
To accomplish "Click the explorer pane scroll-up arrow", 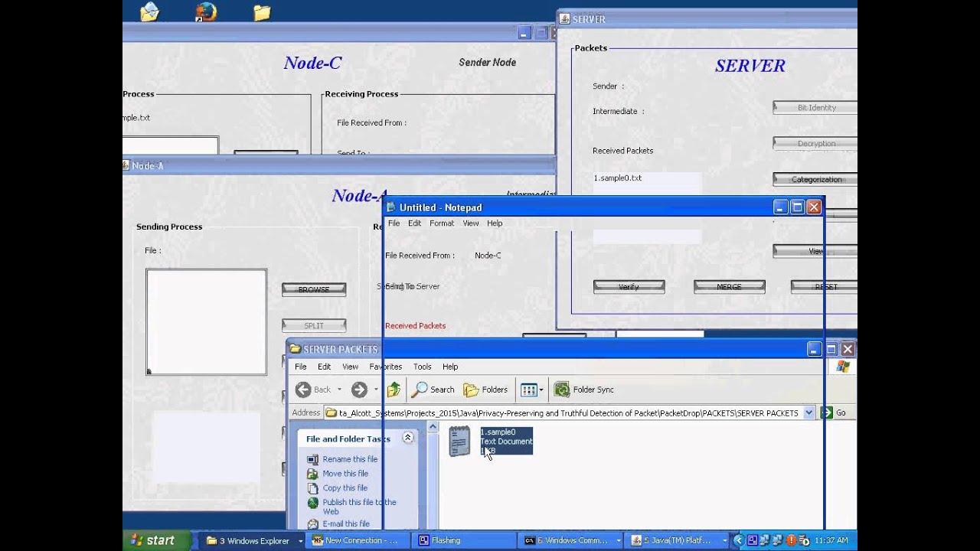I will pyautogui.click(x=433, y=429).
